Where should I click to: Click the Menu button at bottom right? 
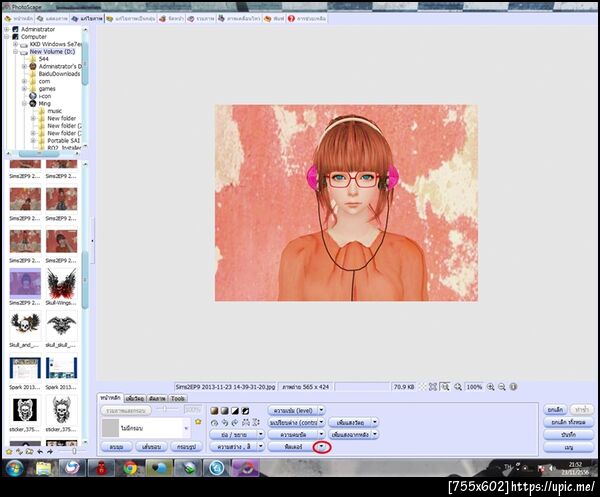click(x=568, y=447)
